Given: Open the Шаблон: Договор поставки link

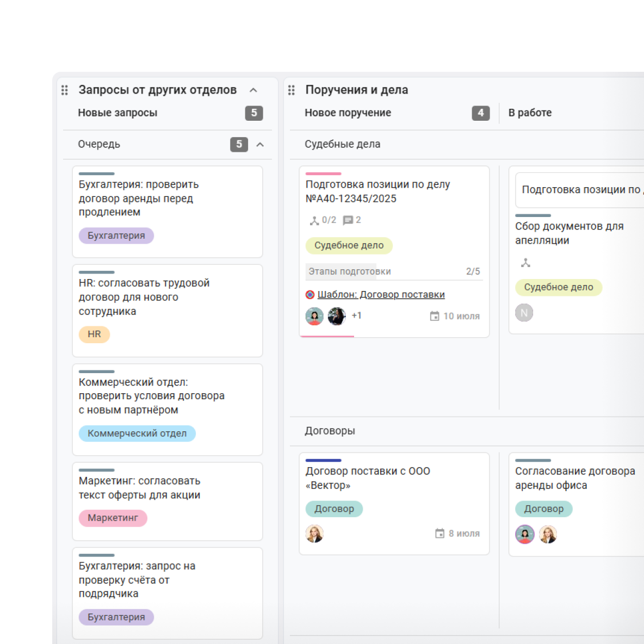Looking at the screenshot, I should (381, 294).
